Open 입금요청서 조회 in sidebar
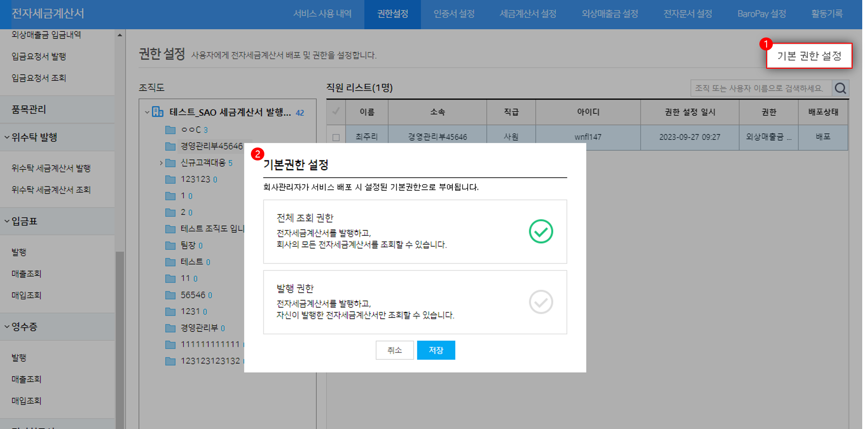Viewport: 868px width, 429px height. tap(39, 78)
